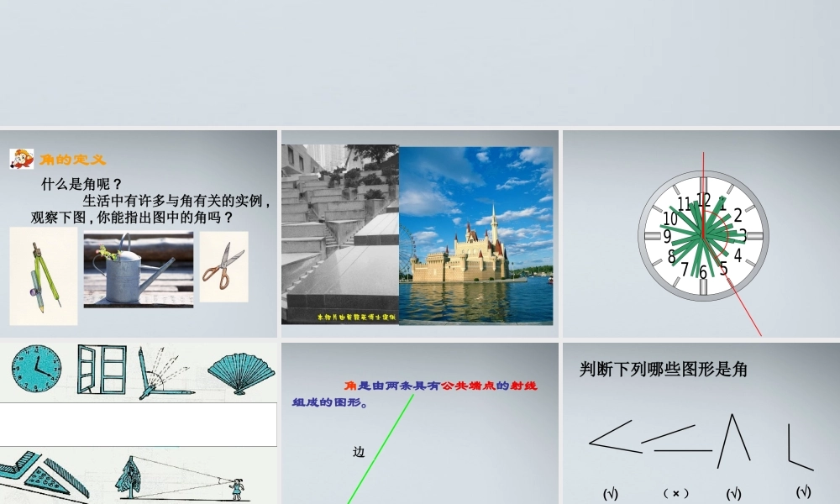Open the stairs and castle photo slide
840x504 pixels.
pos(419,234)
